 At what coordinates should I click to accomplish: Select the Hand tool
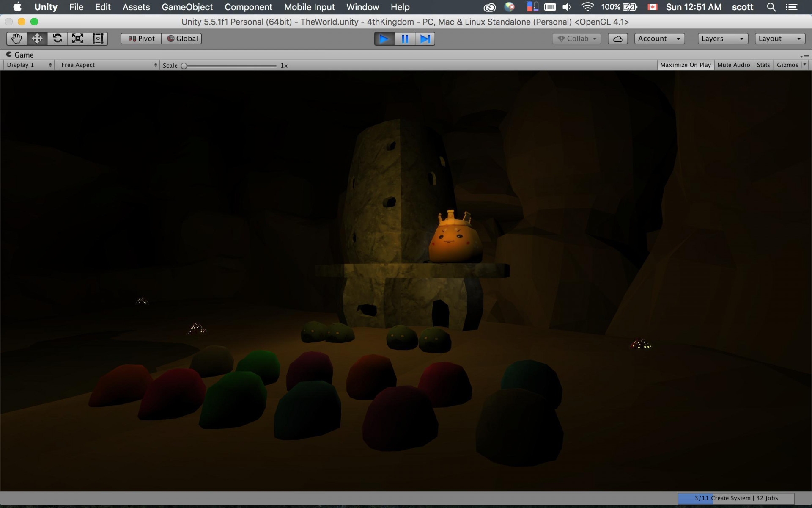coord(16,39)
